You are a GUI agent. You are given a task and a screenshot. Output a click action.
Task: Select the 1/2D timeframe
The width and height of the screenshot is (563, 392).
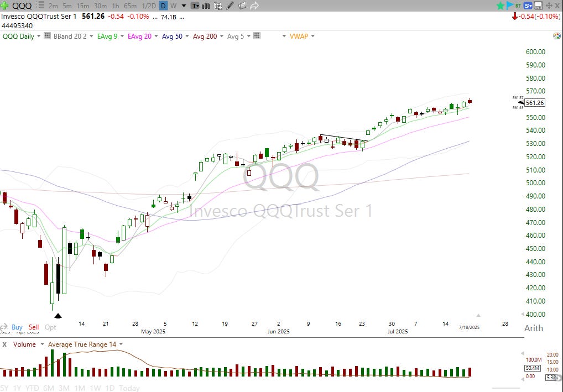pyautogui.click(x=149, y=6)
